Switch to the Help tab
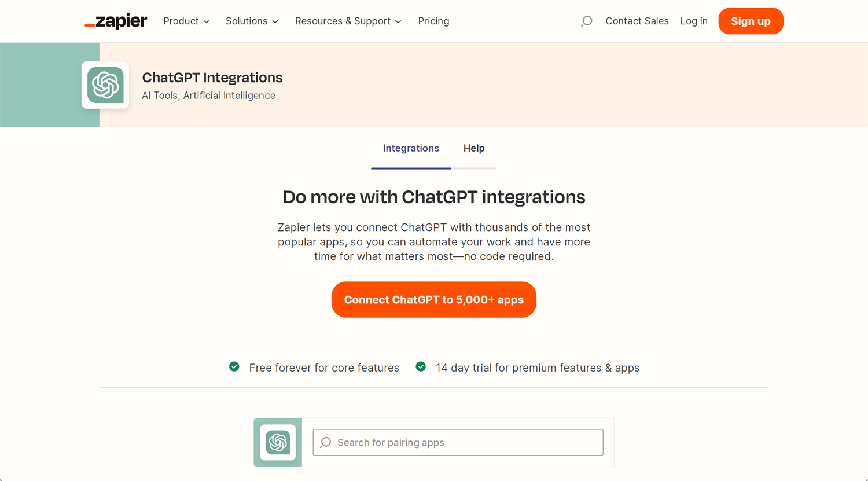 click(x=474, y=149)
